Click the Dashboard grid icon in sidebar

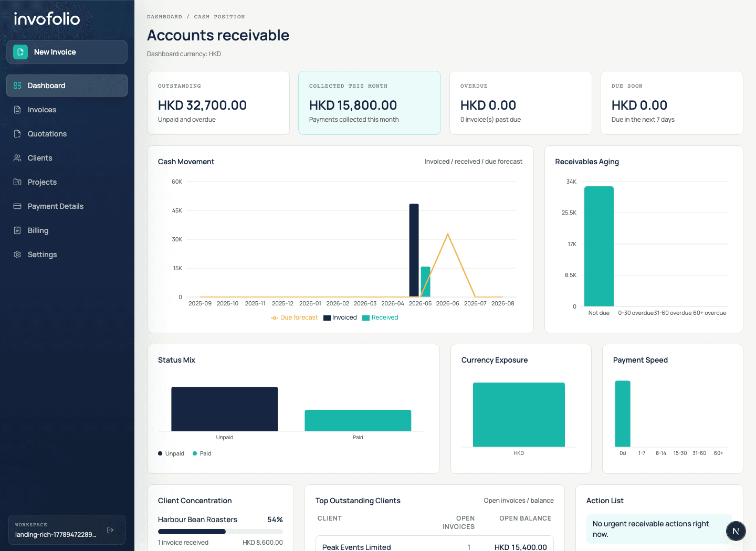(17, 86)
